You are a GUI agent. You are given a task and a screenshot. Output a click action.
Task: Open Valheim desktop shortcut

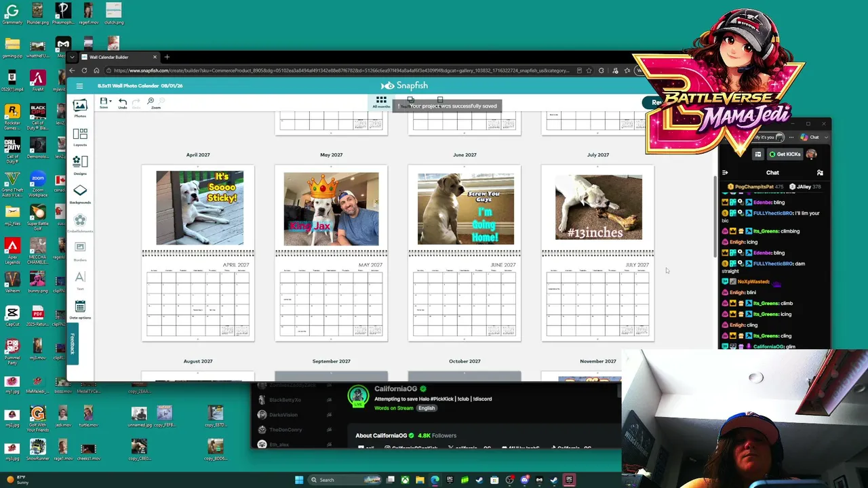12,283
